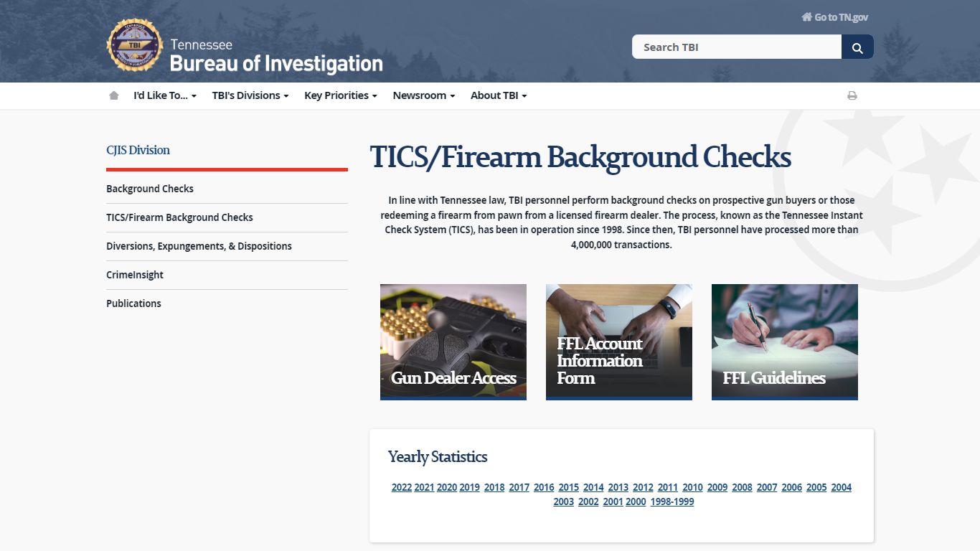Expand the TBI's Divisions menu
The height and width of the screenshot is (551, 980).
[x=250, y=95]
